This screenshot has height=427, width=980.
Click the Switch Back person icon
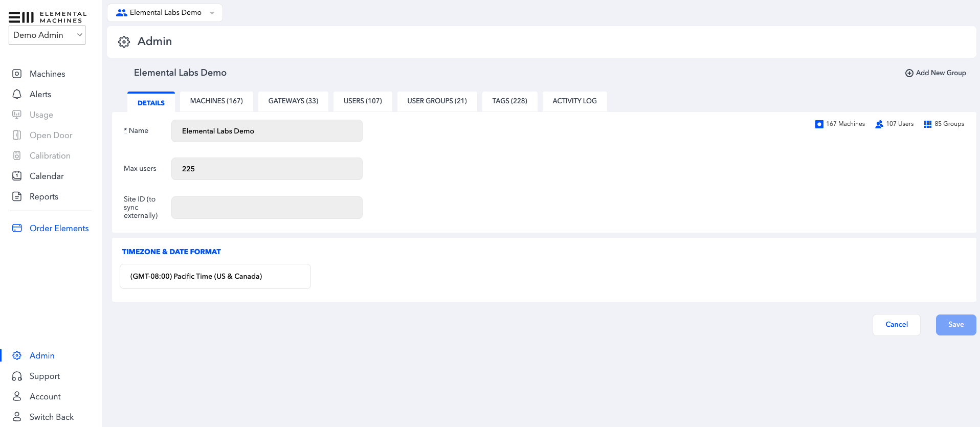17,417
